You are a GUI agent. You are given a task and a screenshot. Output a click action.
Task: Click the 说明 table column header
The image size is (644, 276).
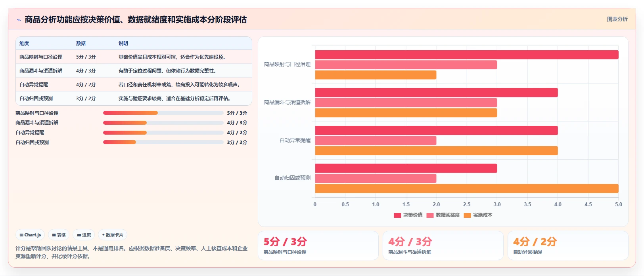(123, 44)
